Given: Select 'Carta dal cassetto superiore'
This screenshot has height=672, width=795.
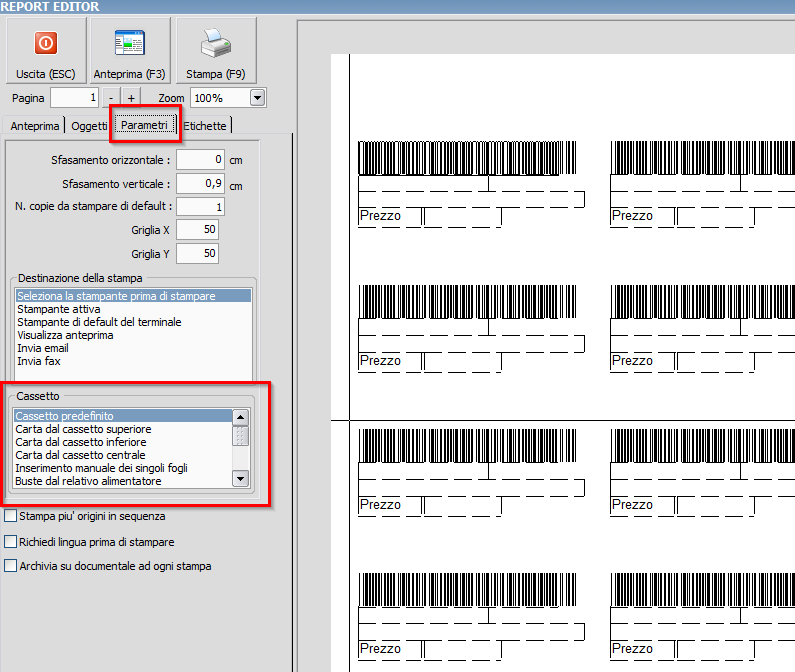Looking at the screenshot, I should (123, 429).
